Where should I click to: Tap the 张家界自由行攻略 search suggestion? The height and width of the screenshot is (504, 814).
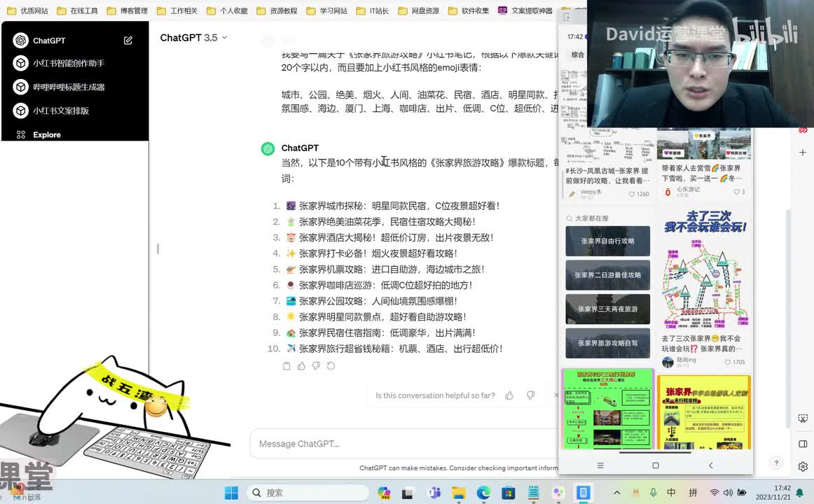pyautogui.click(x=607, y=241)
